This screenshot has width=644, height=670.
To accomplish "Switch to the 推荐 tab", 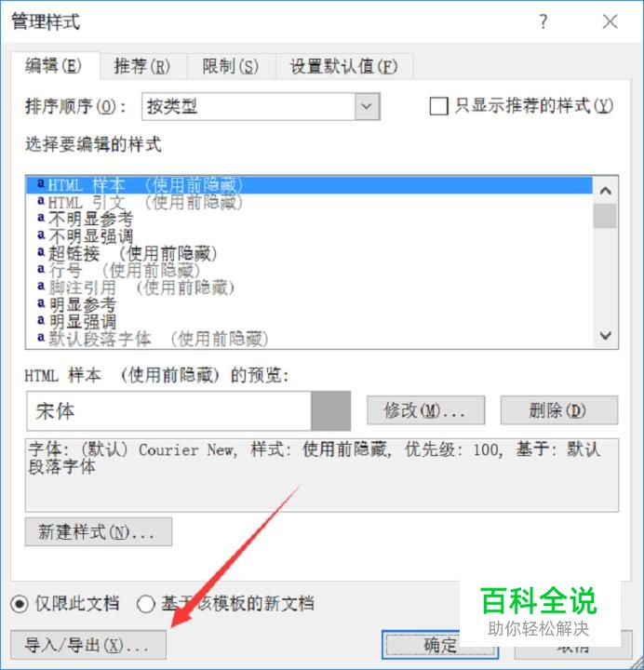I will click(x=142, y=67).
